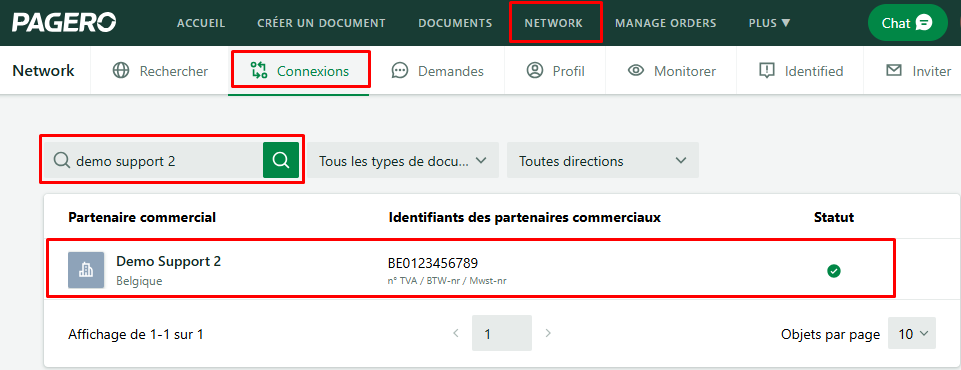Open the Monitorer tab
The image size is (961, 370).
click(x=672, y=71)
